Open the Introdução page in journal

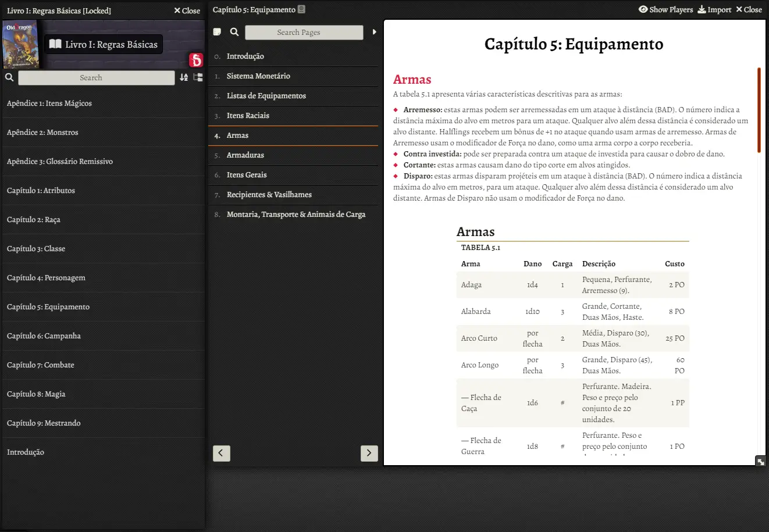pyautogui.click(x=293, y=56)
